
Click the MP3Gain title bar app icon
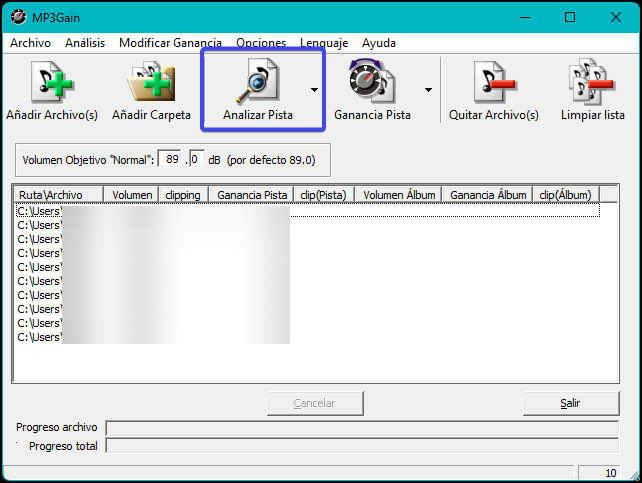coord(18,17)
